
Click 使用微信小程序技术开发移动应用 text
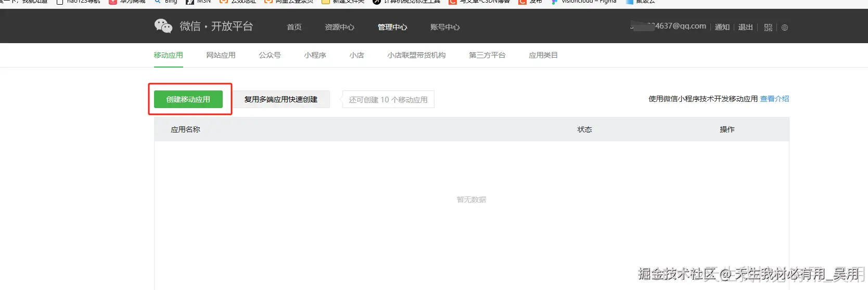[x=703, y=99]
